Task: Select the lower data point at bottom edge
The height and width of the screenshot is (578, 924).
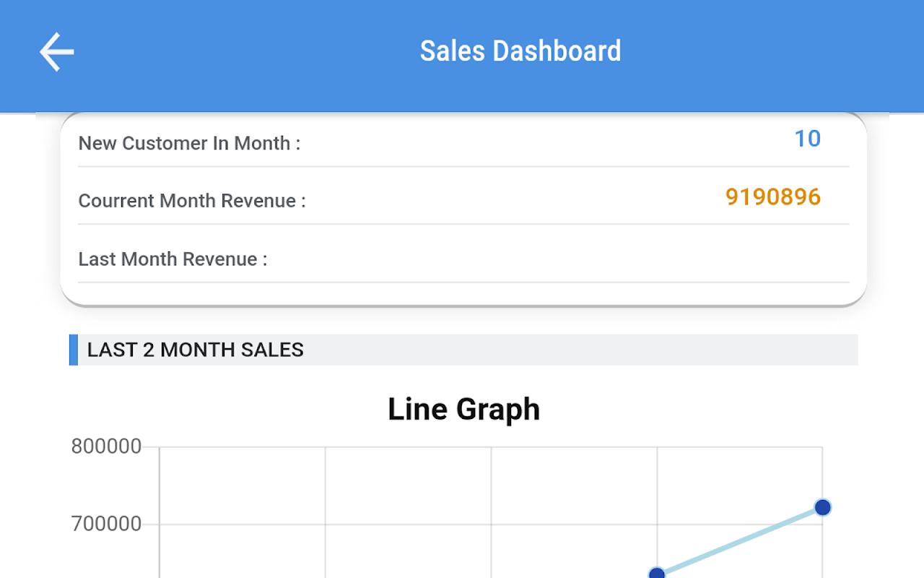Action: click(x=657, y=574)
